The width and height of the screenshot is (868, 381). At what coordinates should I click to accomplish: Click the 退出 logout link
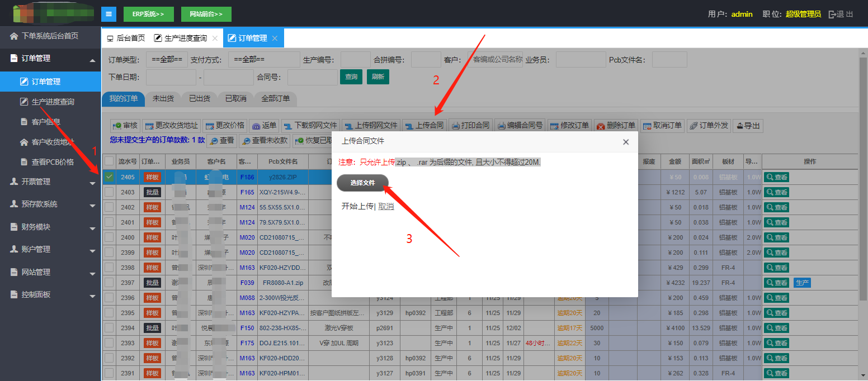tap(841, 14)
